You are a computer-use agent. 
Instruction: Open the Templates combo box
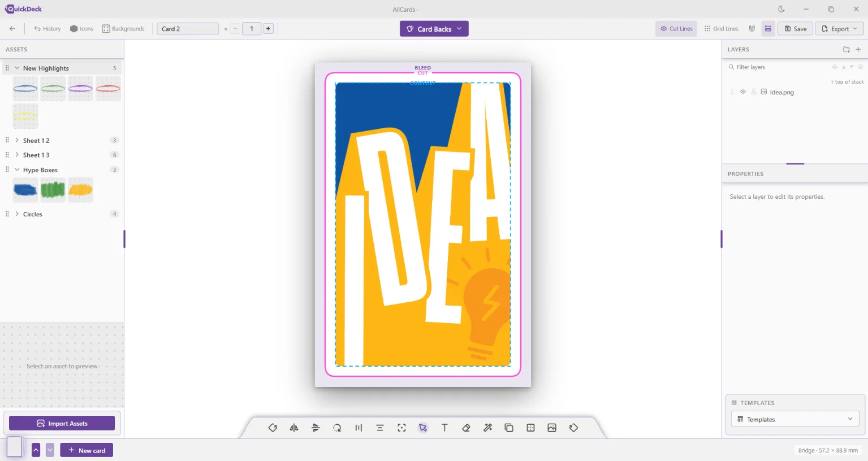(795, 419)
